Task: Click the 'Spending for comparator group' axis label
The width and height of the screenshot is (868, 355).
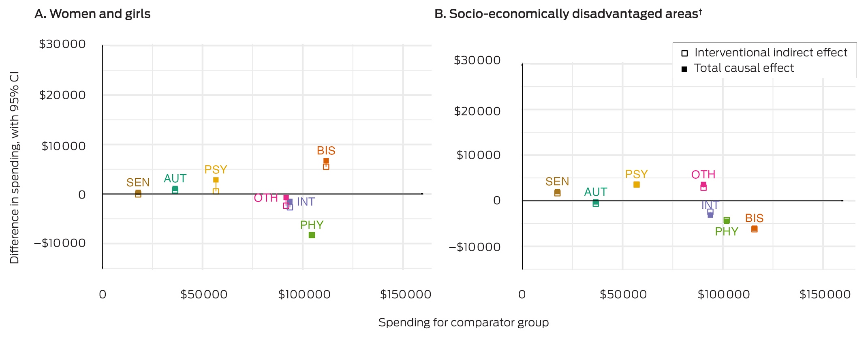Action: click(464, 323)
